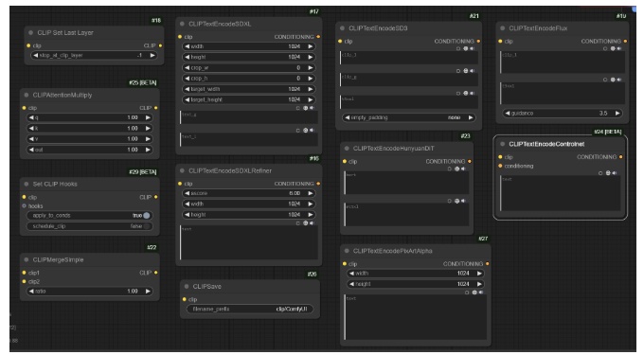Adjust width widget in CLIPTextEncodePixArtAlpha
This screenshot has height=355, width=644.
(x=416, y=273)
